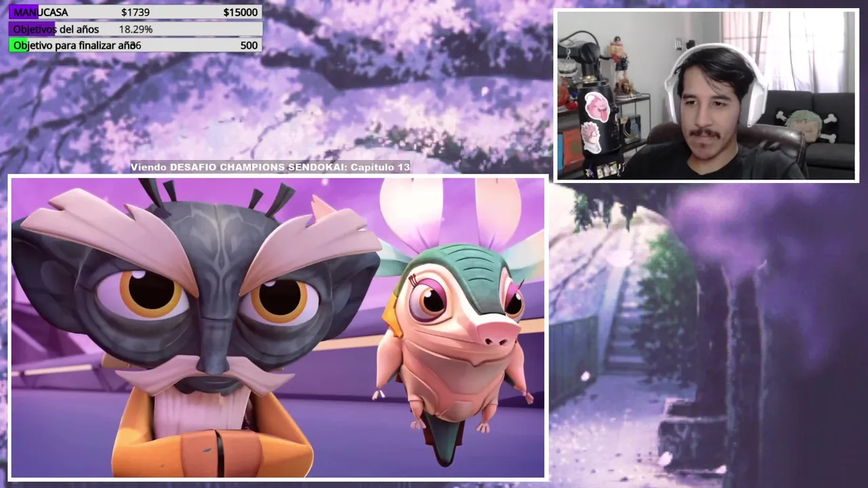Click the $15000 goal amount
The width and height of the screenshot is (868, 488).
click(x=240, y=12)
